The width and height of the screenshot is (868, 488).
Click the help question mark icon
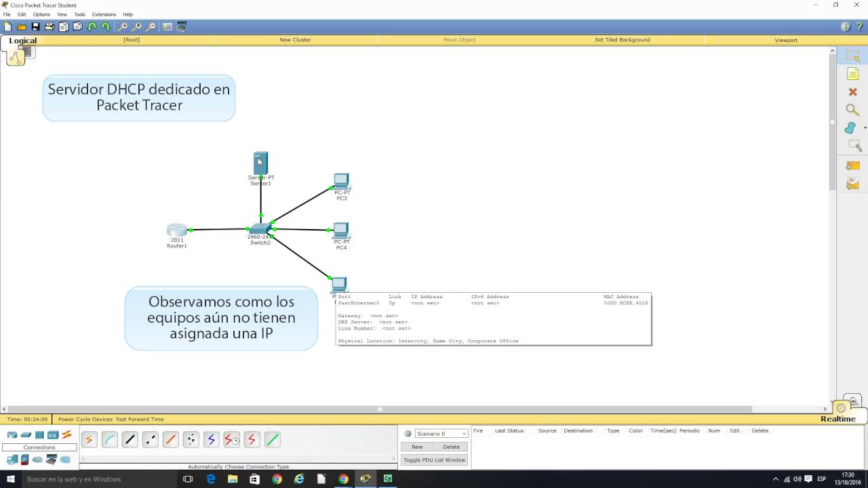[x=859, y=26]
